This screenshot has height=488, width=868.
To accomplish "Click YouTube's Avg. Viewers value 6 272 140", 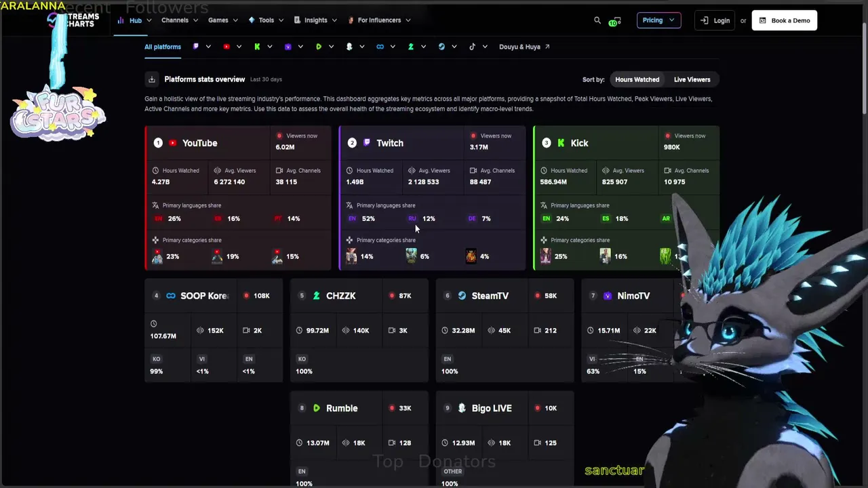I will (x=229, y=182).
